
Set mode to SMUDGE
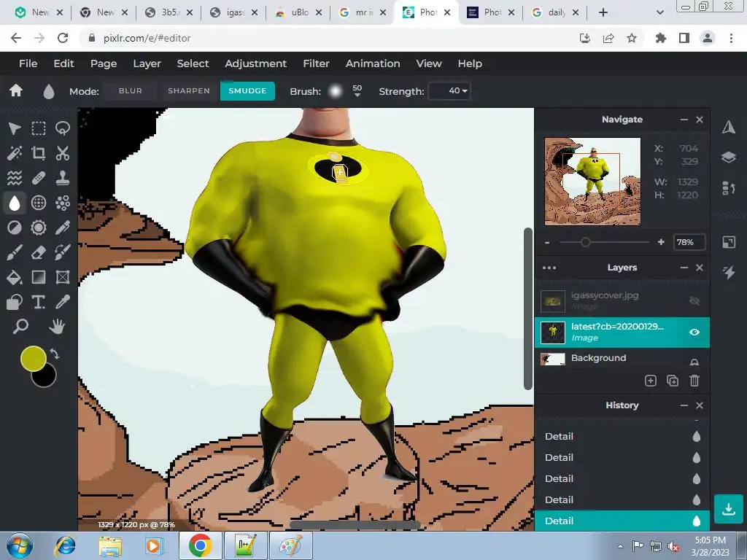(x=247, y=90)
